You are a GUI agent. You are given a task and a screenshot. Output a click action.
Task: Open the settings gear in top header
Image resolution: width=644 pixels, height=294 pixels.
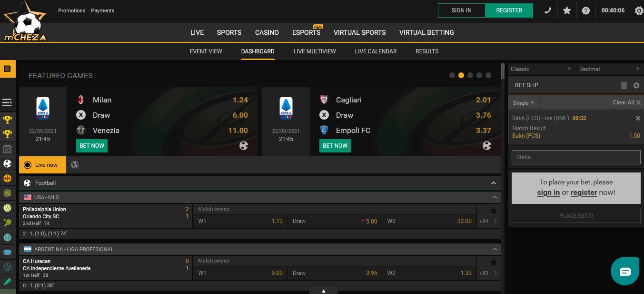(x=639, y=10)
